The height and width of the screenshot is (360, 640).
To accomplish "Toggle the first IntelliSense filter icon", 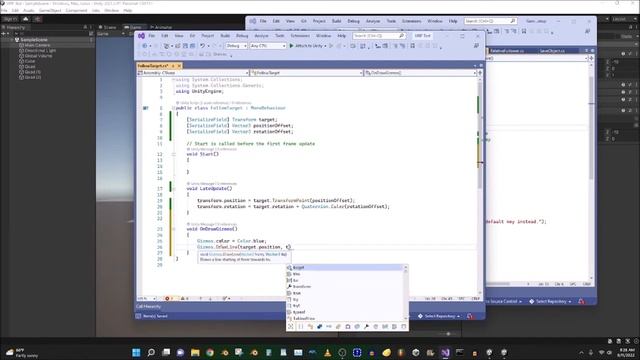I will [x=291, y=327].
